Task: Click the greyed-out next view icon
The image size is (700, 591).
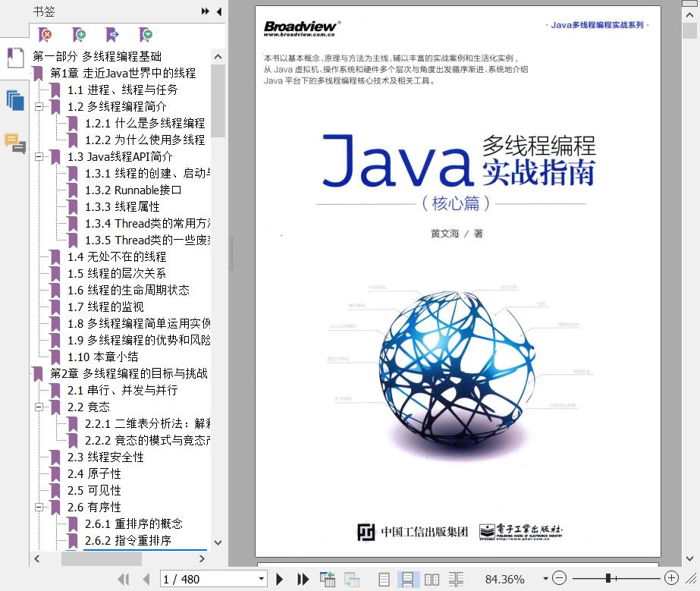Action: tap(351, 580)
